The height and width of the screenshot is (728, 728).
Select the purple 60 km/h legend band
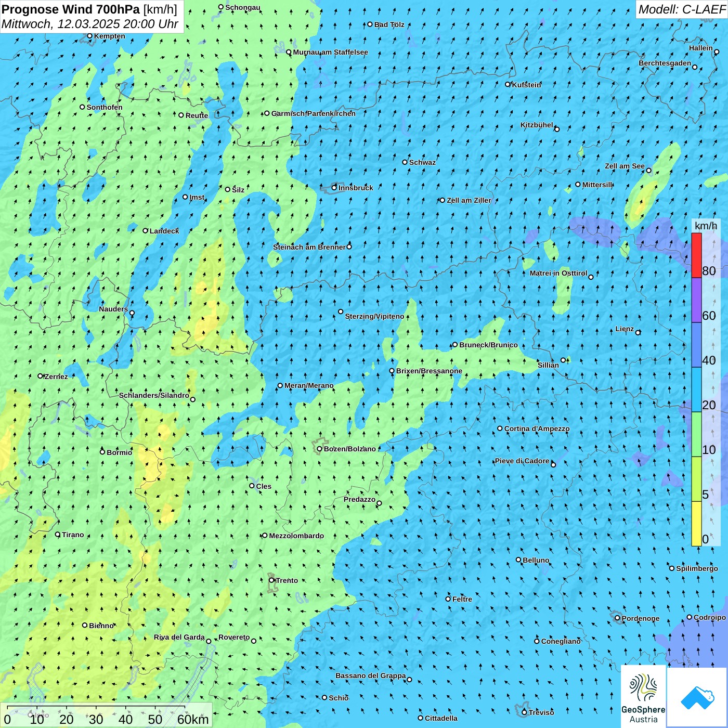[x=696, y=300]
